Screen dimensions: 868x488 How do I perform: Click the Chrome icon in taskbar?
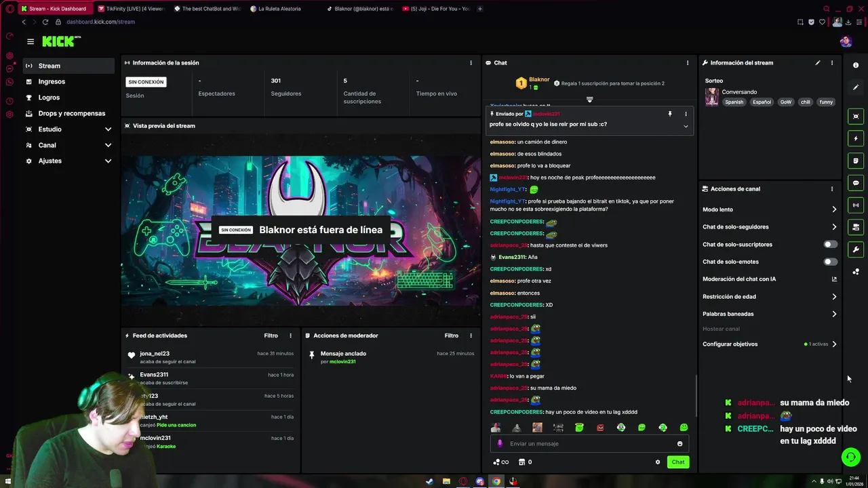click(x=496, y=482)
